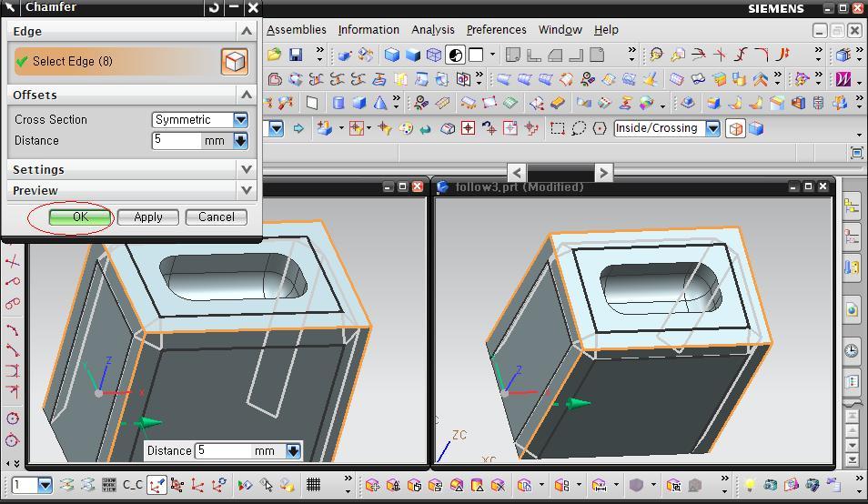Select the lasso selection tool icon

578,128
